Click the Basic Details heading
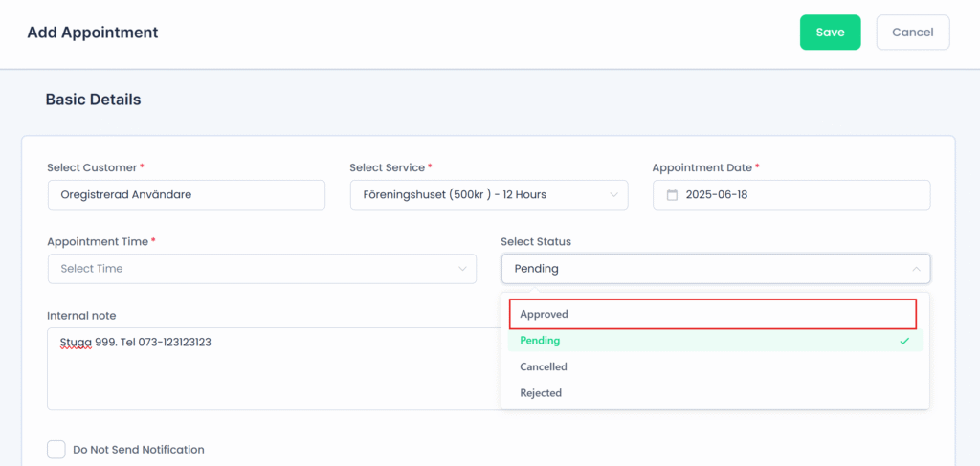Screen dimensions: 980x466 tap(93, 100)
